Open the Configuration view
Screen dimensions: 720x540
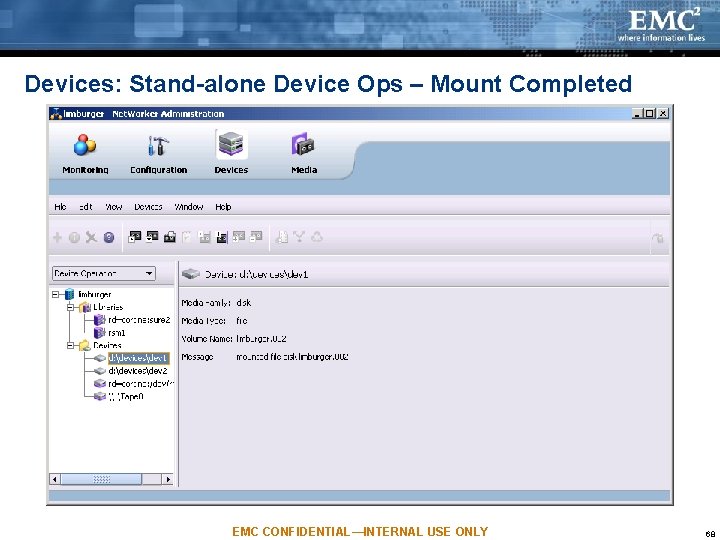(x=158, y=154)
